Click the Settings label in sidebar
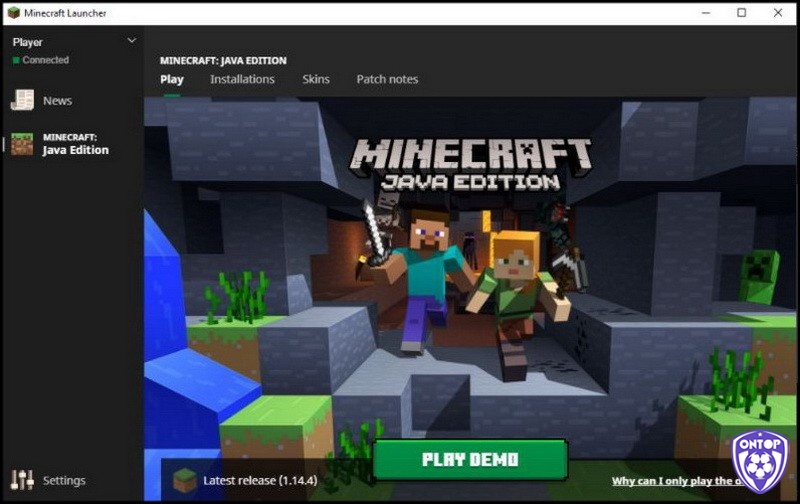The width and height of the screenshot is (800, 504). (64, 481)
